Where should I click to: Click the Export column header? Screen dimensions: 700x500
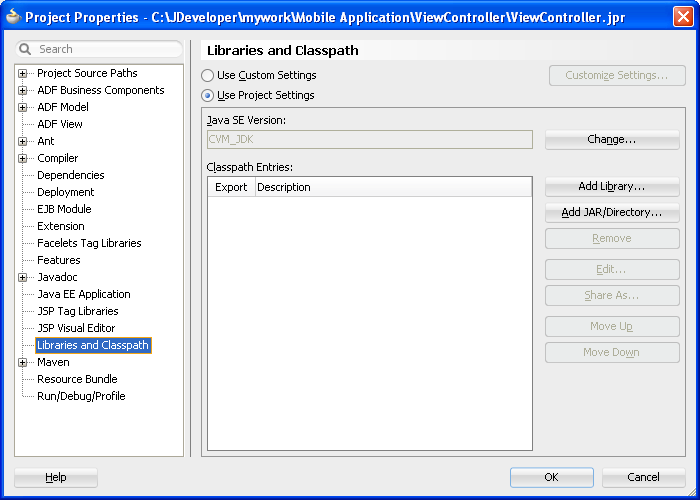[231, 187]
